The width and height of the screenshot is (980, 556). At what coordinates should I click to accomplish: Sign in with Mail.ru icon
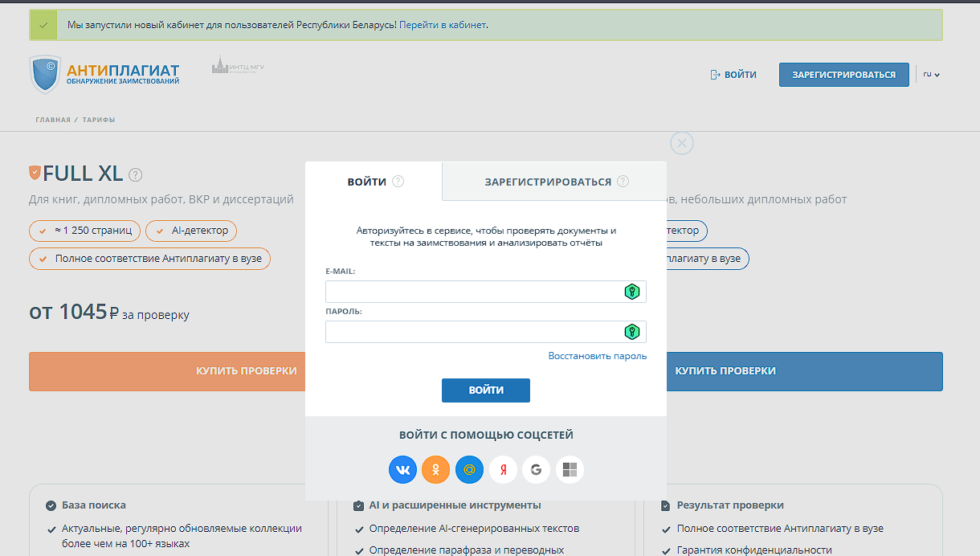pos(469,469)
